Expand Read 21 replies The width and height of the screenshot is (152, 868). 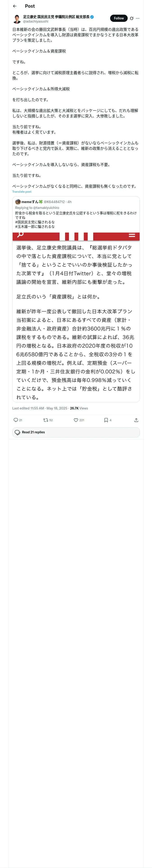pos(76,432)
